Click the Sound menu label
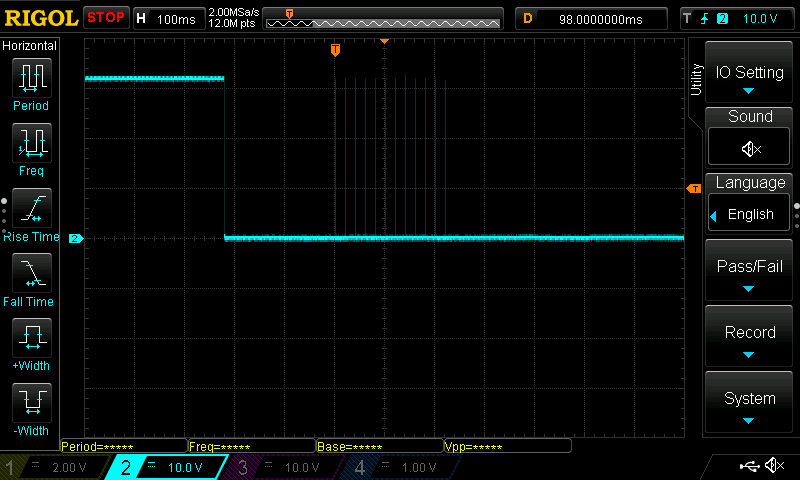Screen dimensions: 800x480 [x=750, y=116]
